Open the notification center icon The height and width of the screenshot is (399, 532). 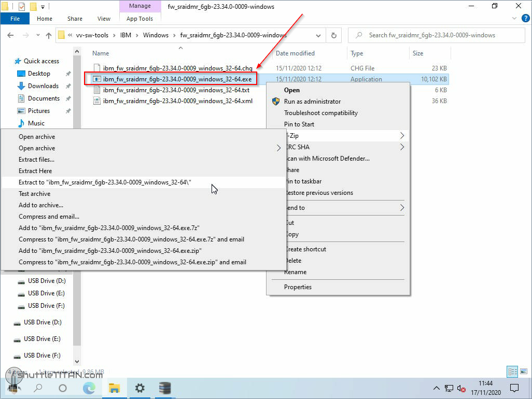pos(514,388)
